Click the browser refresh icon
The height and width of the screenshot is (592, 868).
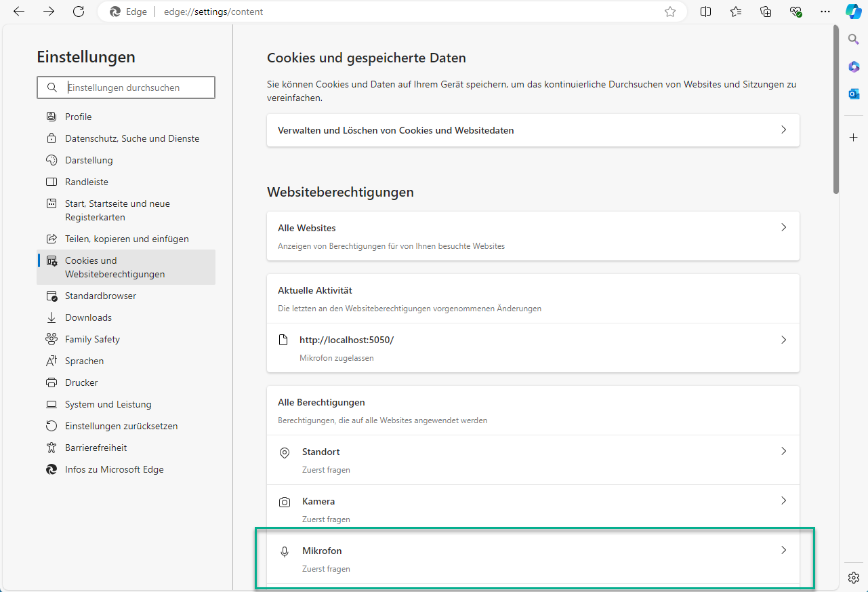point(79,12)
